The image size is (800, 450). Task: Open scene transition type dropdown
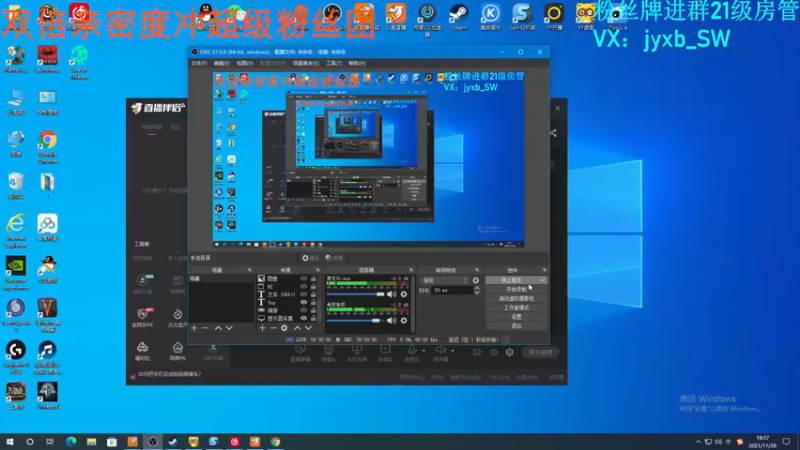[444, 281]
